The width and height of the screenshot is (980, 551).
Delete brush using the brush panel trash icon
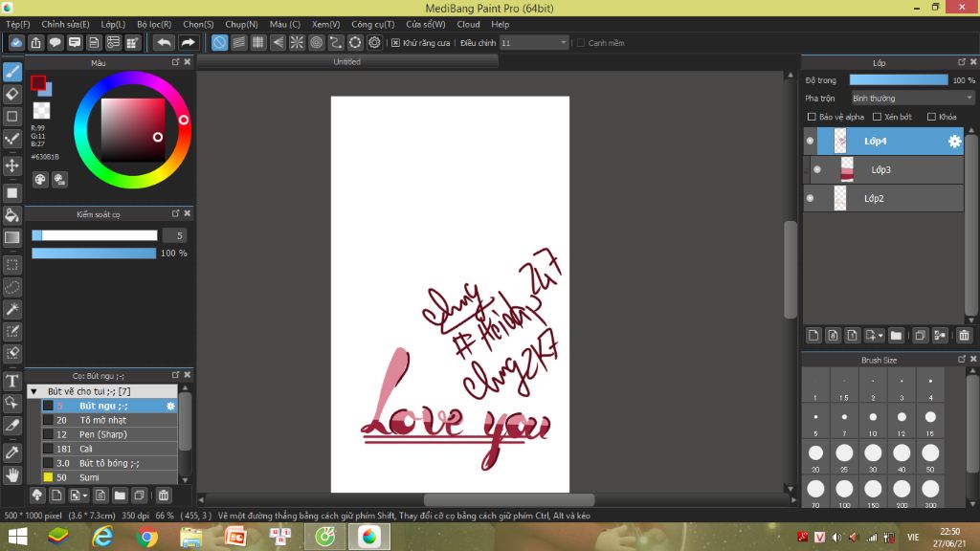click(x=164, y=496)
